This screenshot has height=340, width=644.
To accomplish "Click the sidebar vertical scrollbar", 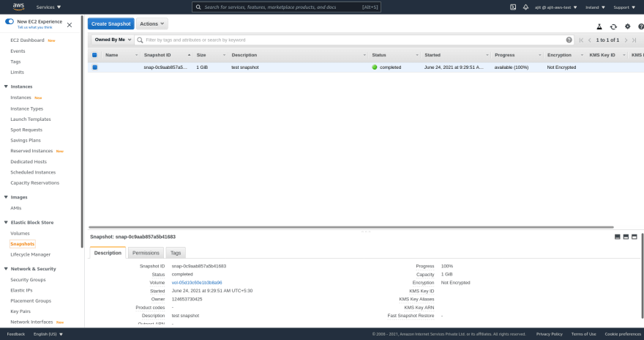I will (x=82, y=132).
